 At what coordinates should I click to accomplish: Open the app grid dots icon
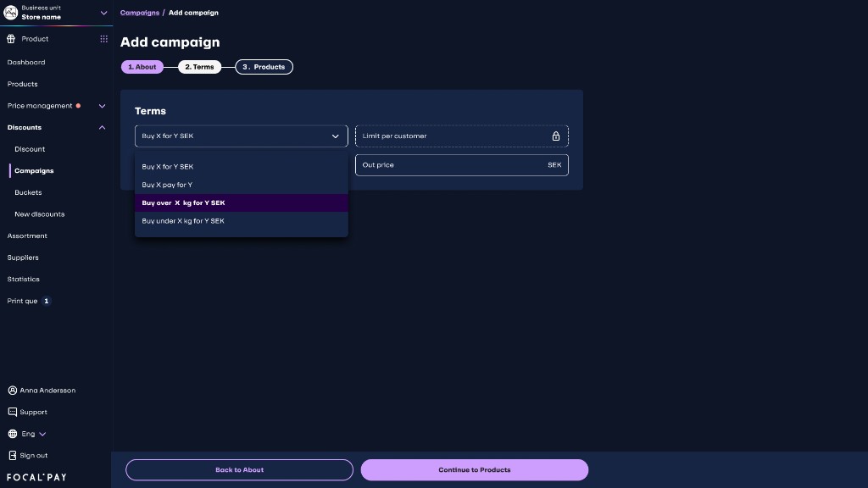point(103,39)
